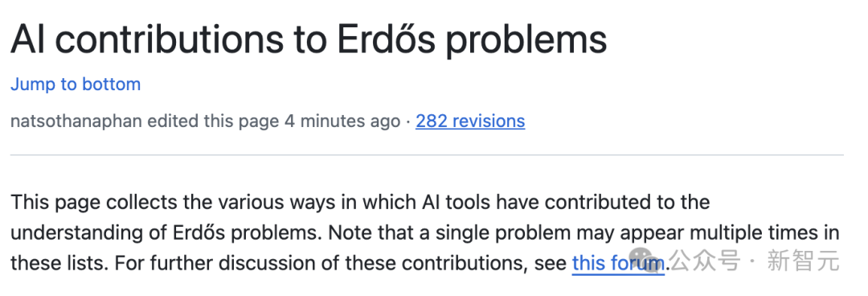Click the horizontal divider under revisions line
The height and width of the screenshot is (296, 868).
coord(427,154)
